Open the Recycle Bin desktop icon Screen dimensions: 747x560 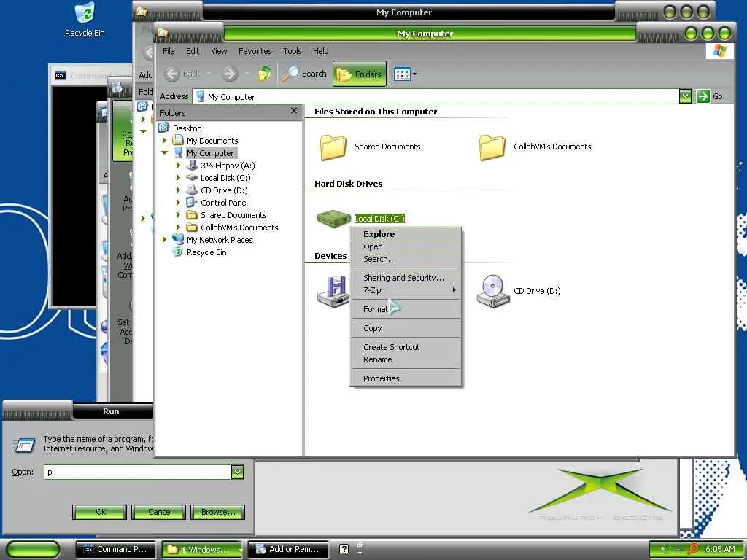click(x=85, y=20)
